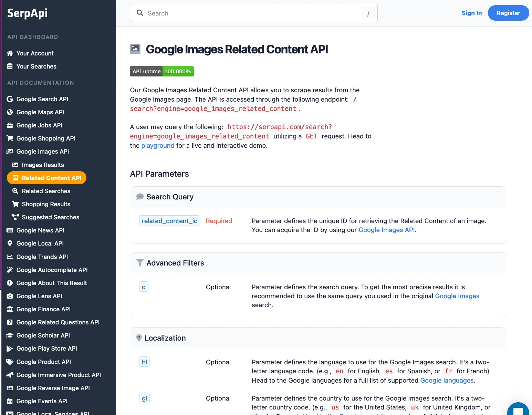Click the Google Maps API globe icon

[10, 112]
